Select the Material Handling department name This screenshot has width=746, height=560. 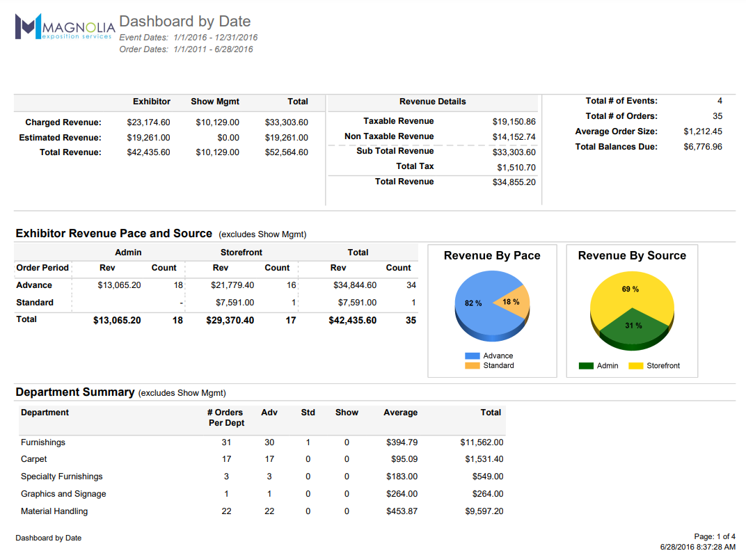pyautogui.click(x=54, y=511)
